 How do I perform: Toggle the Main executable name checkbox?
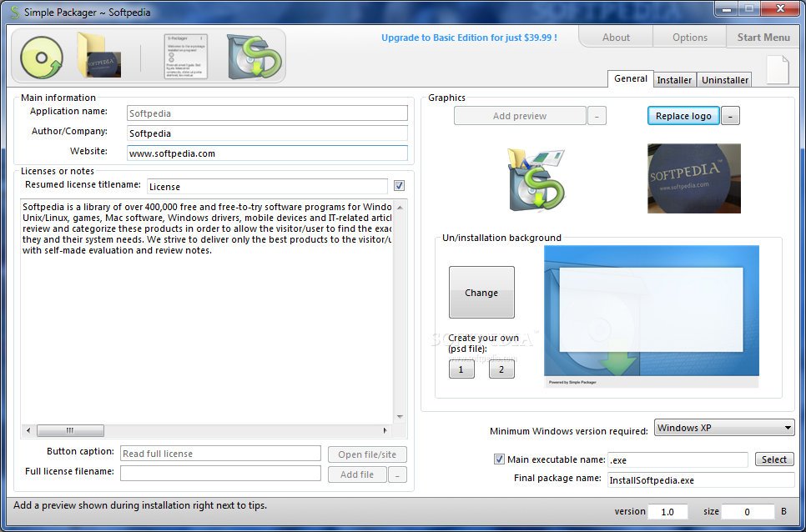499,459
